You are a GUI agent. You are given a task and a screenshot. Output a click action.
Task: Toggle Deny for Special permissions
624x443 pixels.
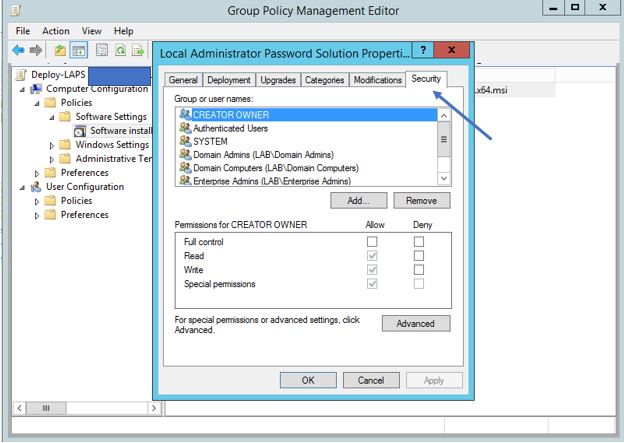(x=419, y=284)
